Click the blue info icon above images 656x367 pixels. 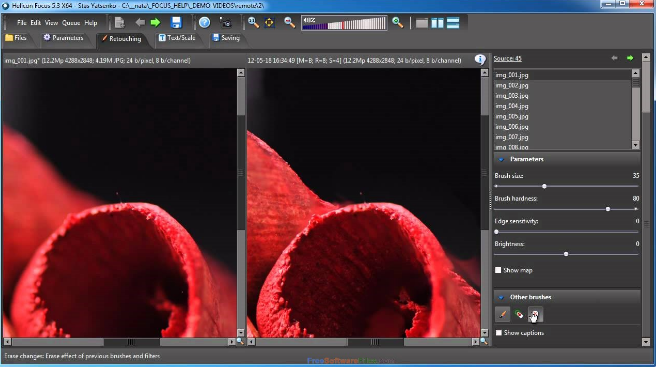[x=480, y=60]
